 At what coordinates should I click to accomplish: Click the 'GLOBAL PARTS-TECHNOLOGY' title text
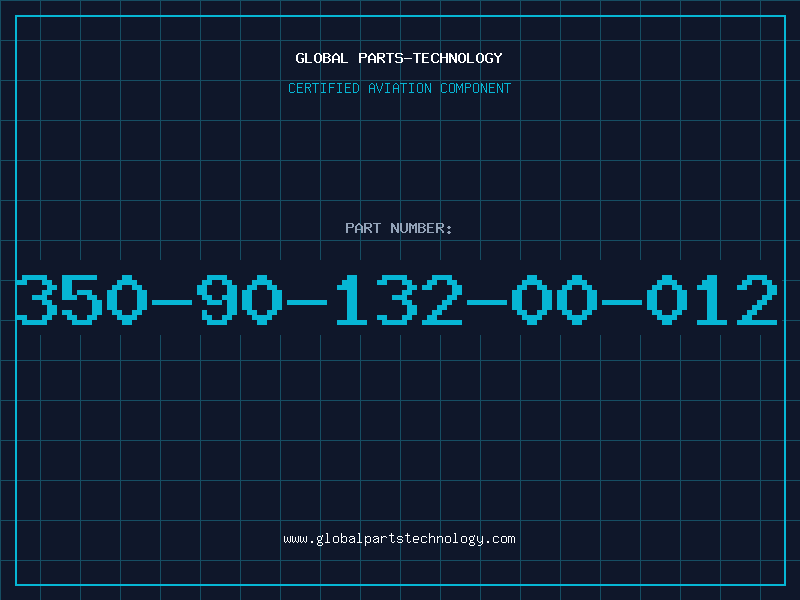point(399,58)
